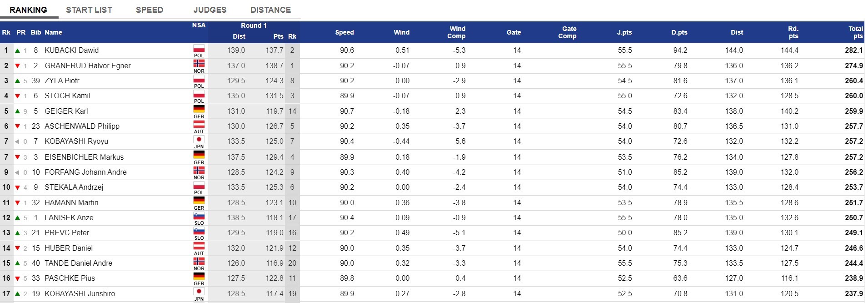Sort by Wind Comp column header
The width and height of the screenshot is (868, 303).
click(x=457, y=32)
